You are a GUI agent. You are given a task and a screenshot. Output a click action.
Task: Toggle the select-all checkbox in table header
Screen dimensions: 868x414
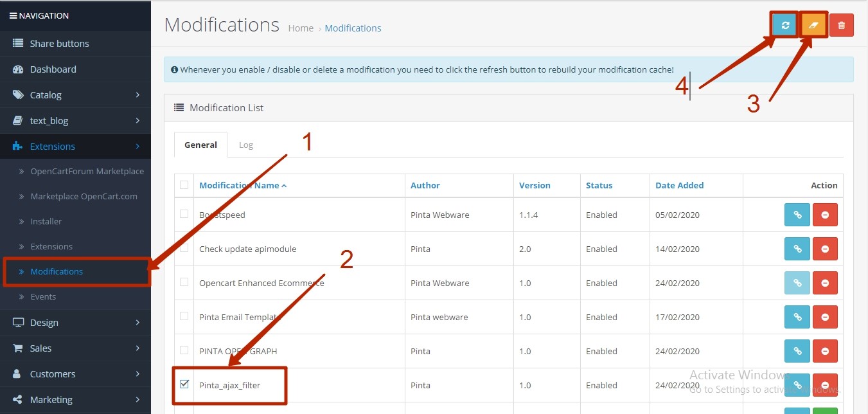[184, 184]
